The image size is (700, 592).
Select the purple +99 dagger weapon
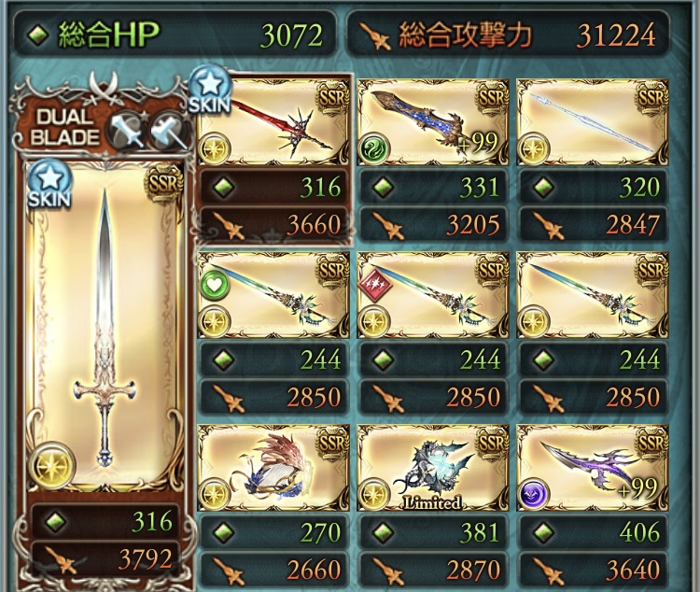pos(593,468)
